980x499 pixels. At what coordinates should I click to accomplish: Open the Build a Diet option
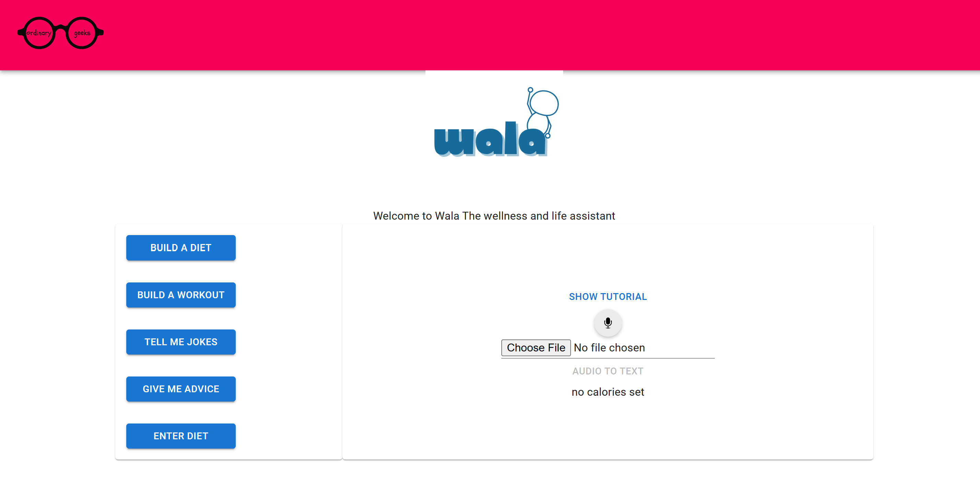pyautogui.click(x=181, y=248)
